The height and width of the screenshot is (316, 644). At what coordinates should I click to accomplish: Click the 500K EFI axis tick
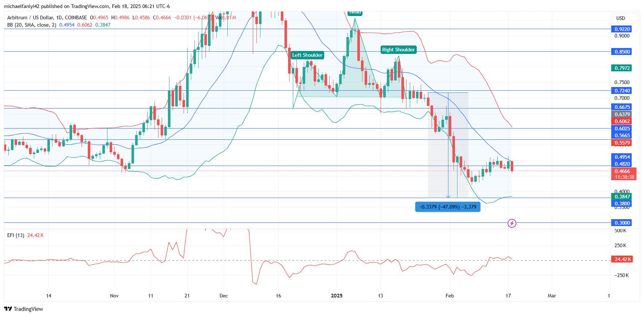[x=620, y=230]
